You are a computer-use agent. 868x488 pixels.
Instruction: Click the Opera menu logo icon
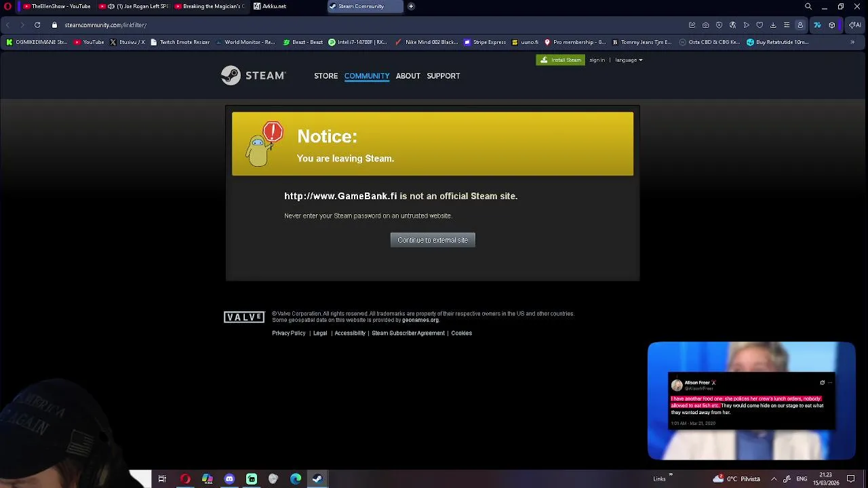tap(7, 6)
